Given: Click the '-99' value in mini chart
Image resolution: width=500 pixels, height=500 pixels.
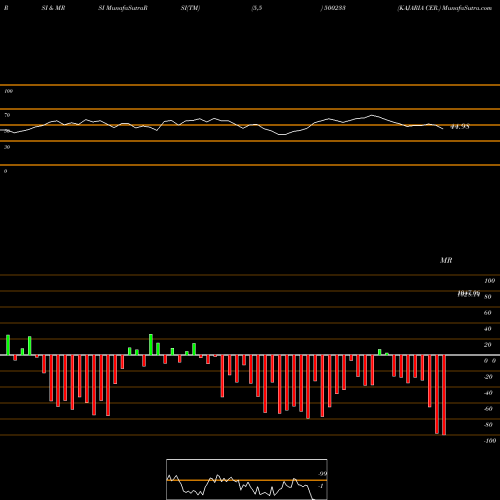Looking at the screenshot, I should coord(322,474).
